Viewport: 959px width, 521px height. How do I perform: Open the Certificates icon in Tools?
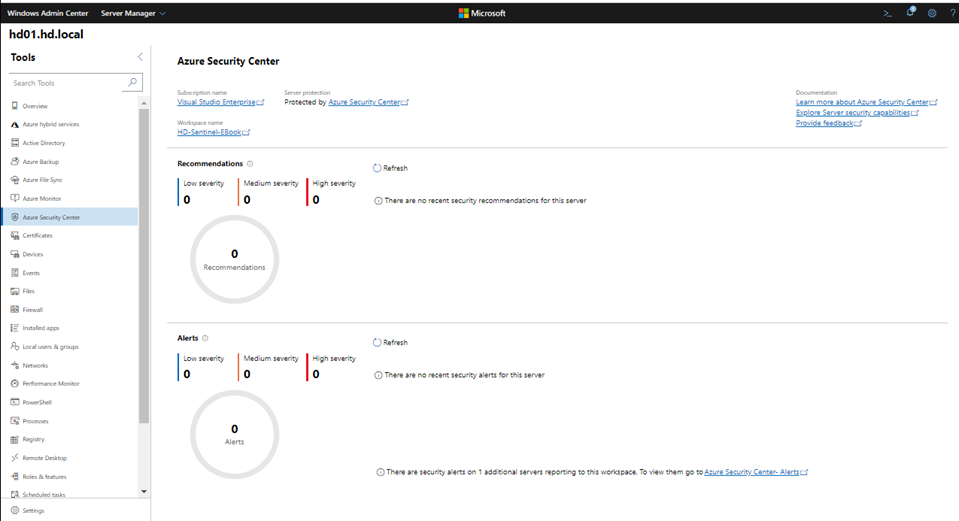click(x=15, y=235)
